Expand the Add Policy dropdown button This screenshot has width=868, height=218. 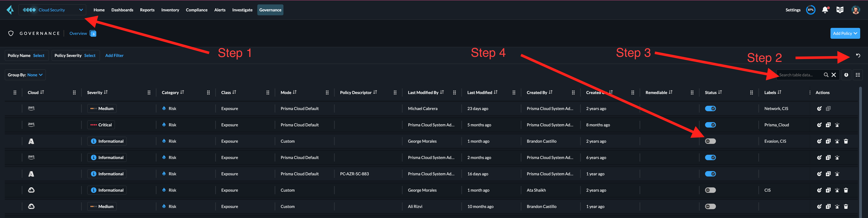click(845, 33)
